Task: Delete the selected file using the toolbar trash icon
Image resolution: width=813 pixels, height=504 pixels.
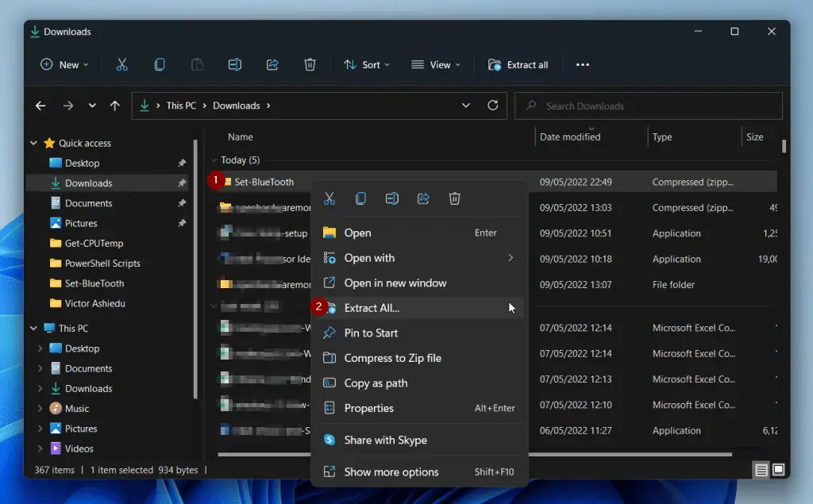Action: point(310,64)
